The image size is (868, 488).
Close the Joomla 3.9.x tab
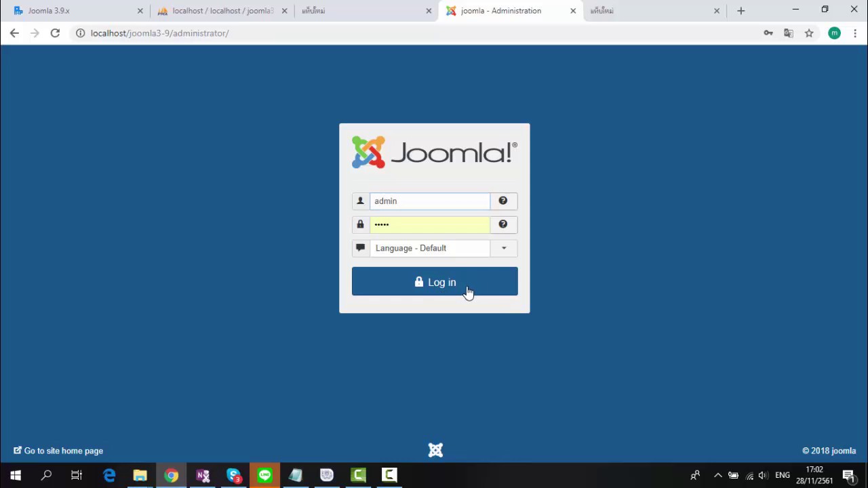coord(140,11)
